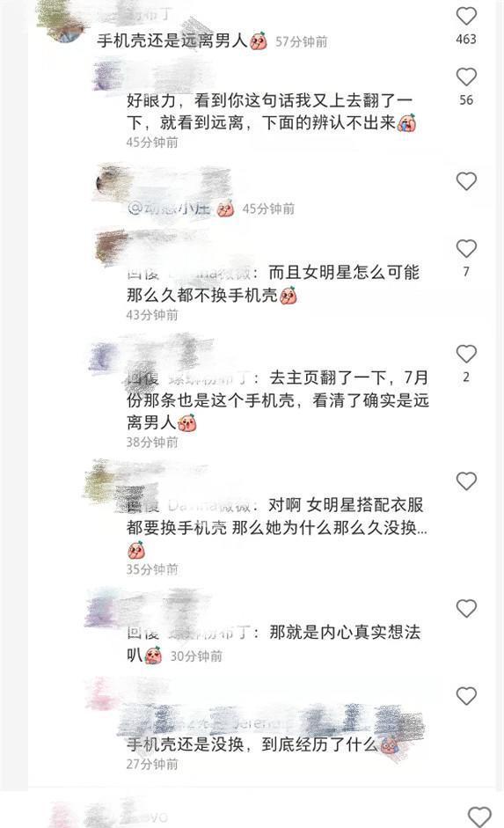
Task: Tap the heart on the 56-like reply
Action: 466,77
